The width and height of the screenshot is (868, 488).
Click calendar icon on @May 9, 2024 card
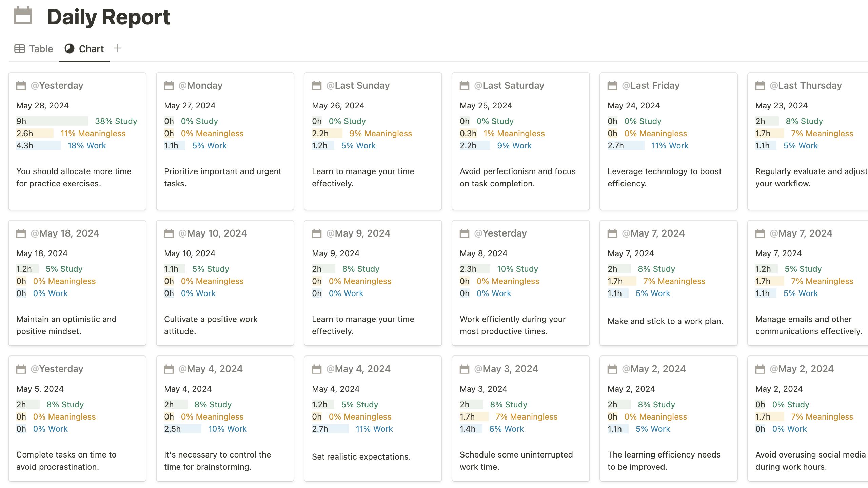(x=317, y=233)
